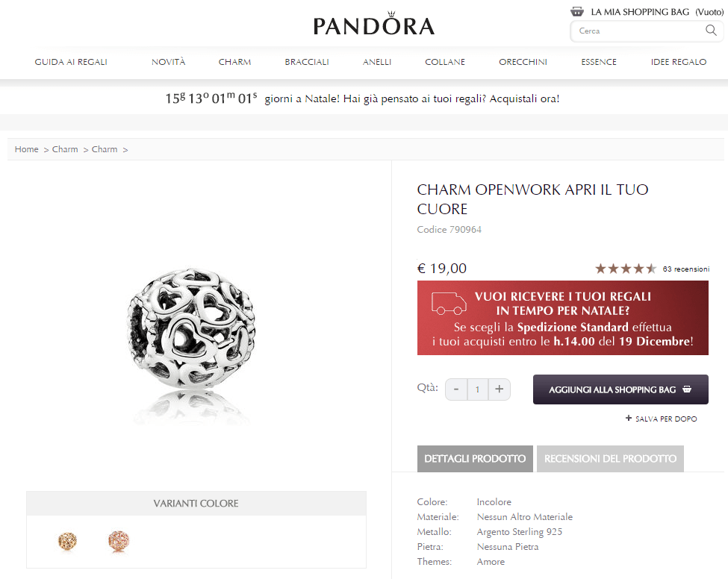Click the Salva per Dopo link
The width and height of the screenshot is (728, 579).
tap(662, 419)
